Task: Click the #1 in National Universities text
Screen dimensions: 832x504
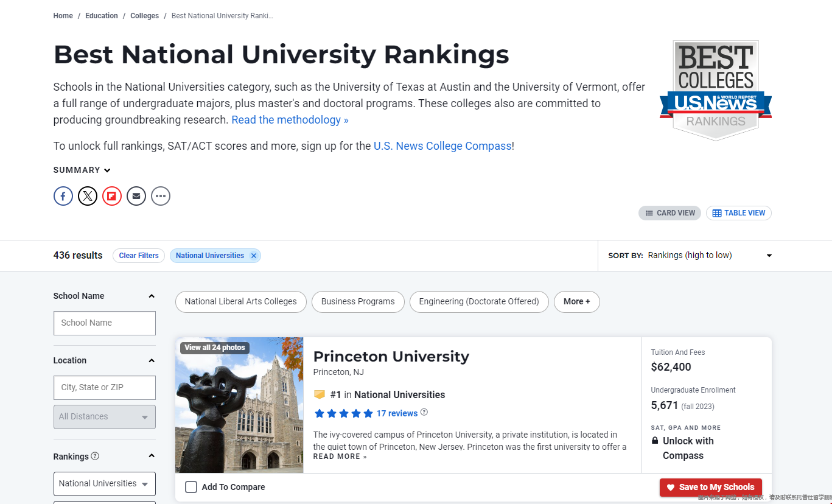Action: (x=388, y=394)
